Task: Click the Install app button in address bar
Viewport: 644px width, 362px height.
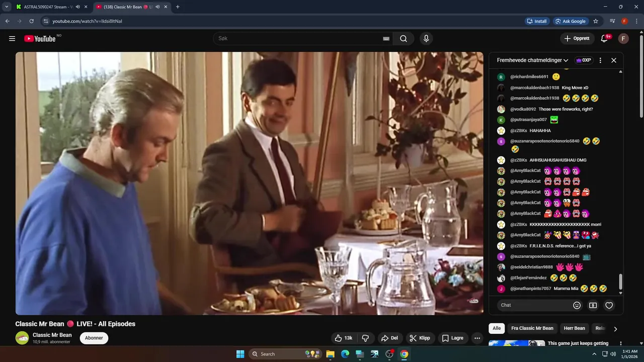Action: click(537, 21)
